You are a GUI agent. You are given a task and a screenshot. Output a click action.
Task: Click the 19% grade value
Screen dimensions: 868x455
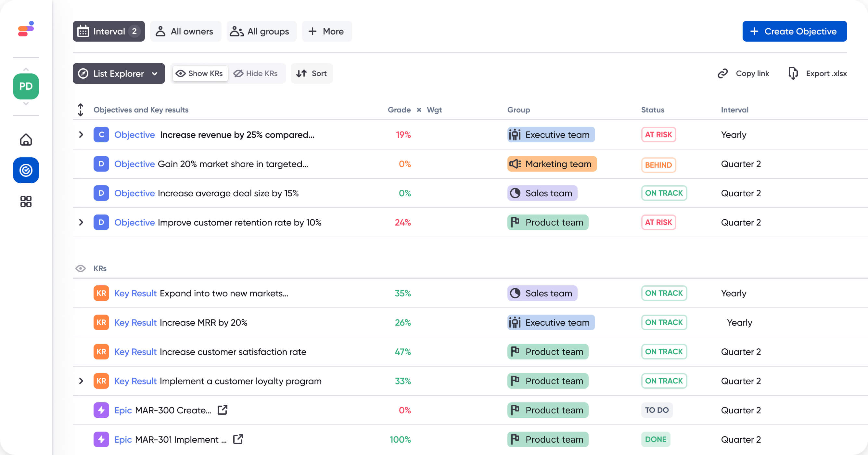coord(403,135)
